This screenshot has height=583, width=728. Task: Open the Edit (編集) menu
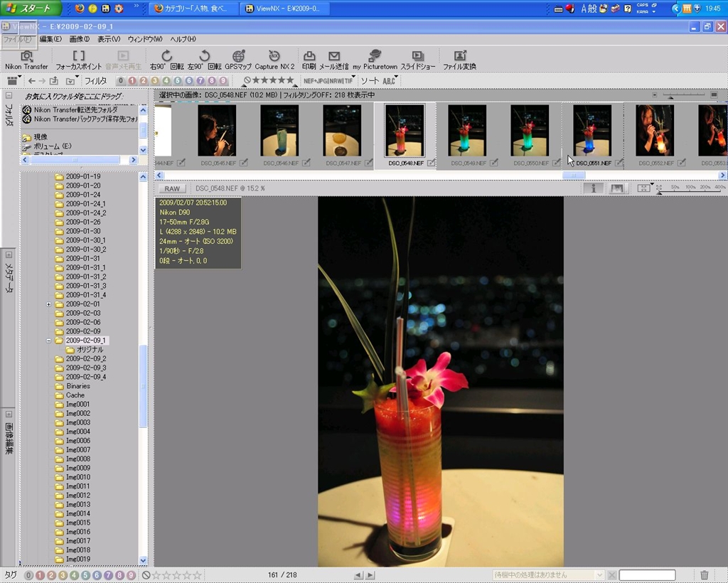[x=50, y=39]
